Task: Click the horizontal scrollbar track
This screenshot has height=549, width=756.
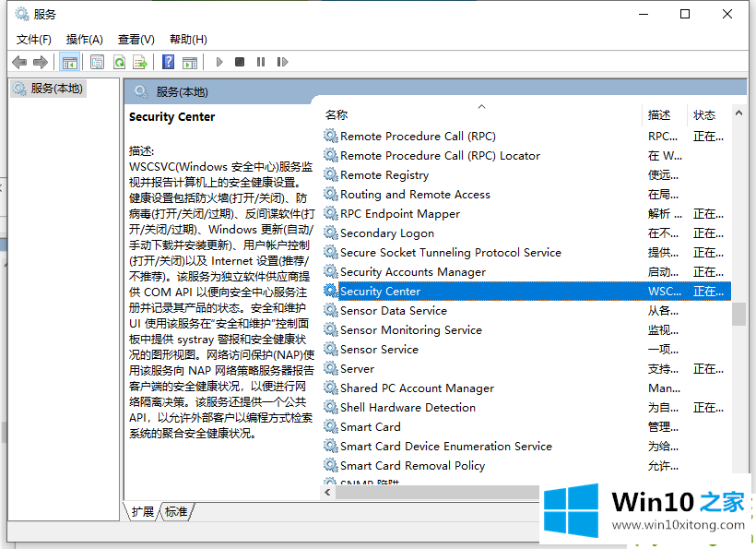Action: click(437, 492)
